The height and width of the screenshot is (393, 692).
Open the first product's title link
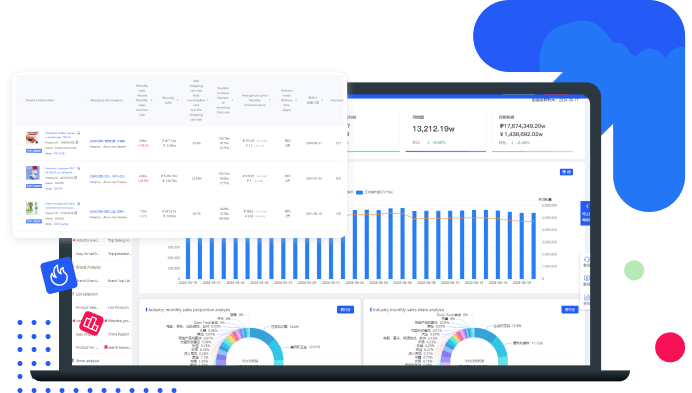[x=60, y=135]
